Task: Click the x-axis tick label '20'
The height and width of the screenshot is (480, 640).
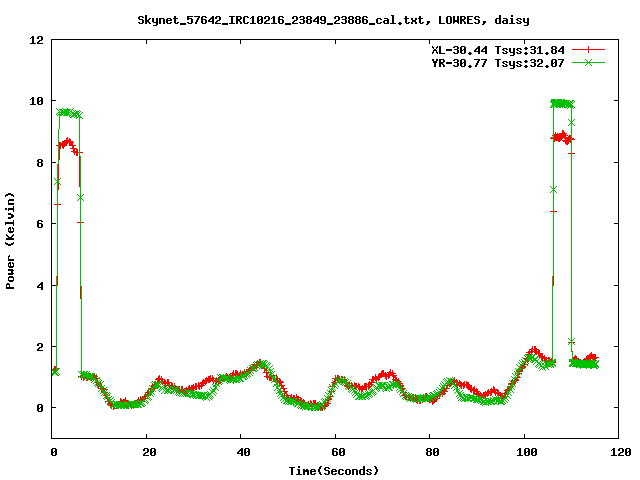Action: [149, 452]
